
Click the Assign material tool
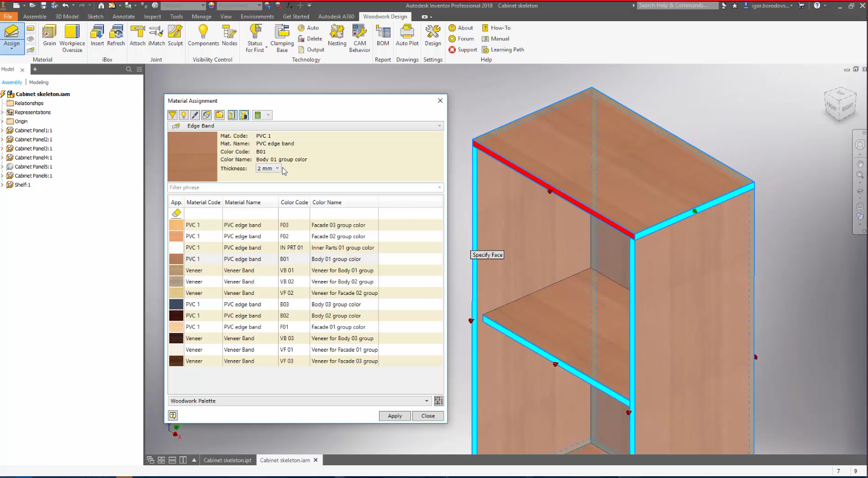pyautogui.click(x=11, y=38)
